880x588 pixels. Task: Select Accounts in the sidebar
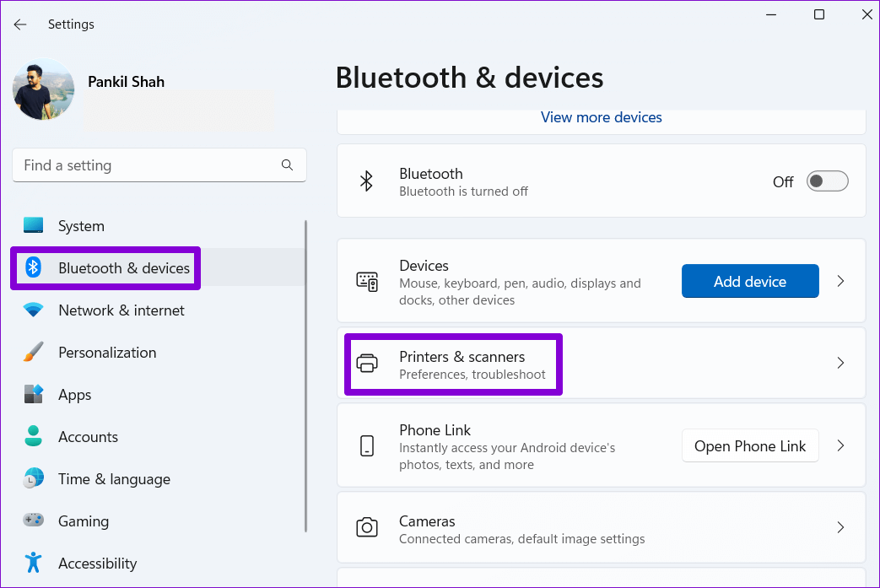pyautogui.click(x=88, y=437)
